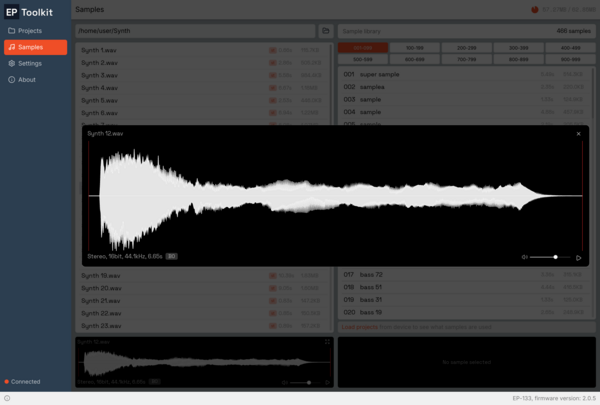
Task: Select the 600-699 sample range tab
Action: point(414,59)
